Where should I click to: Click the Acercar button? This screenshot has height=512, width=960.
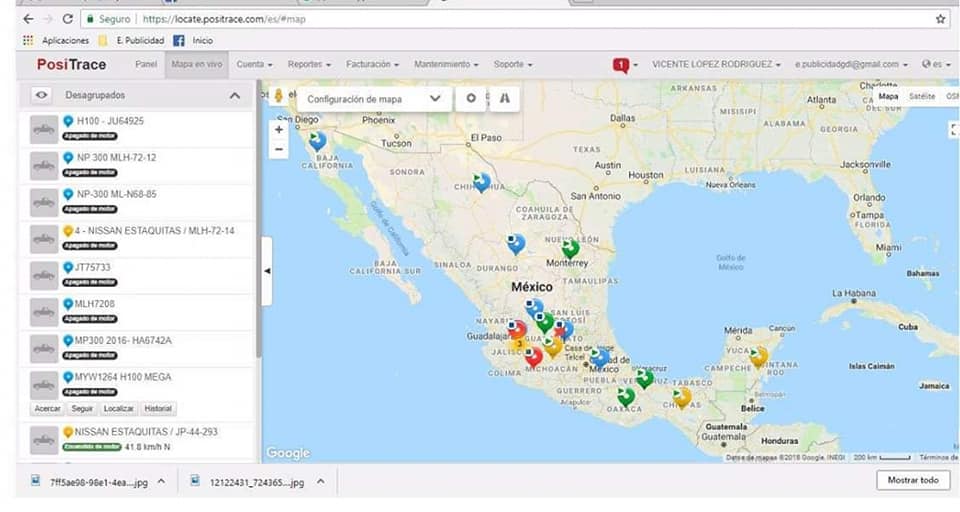coord(47,408)
